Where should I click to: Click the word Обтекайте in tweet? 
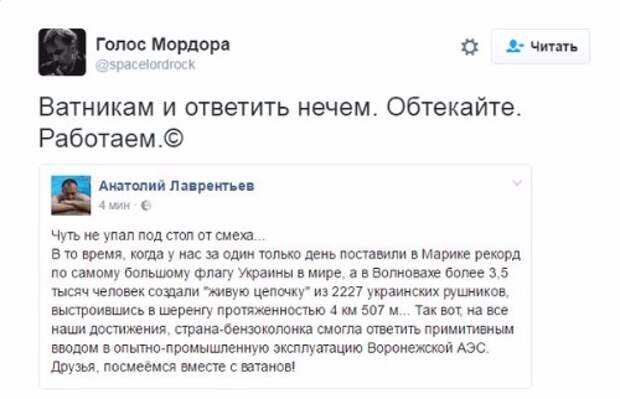coord(454,107)
